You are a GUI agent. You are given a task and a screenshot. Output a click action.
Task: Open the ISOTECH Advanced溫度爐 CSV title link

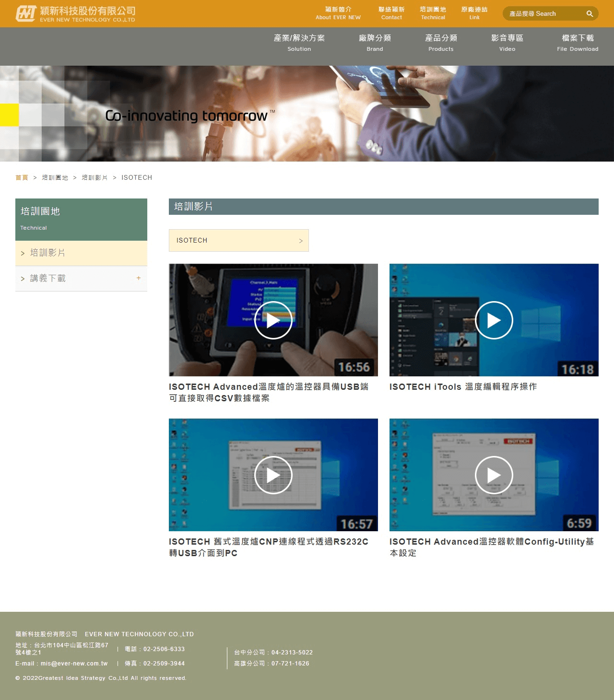click(269, 392)
